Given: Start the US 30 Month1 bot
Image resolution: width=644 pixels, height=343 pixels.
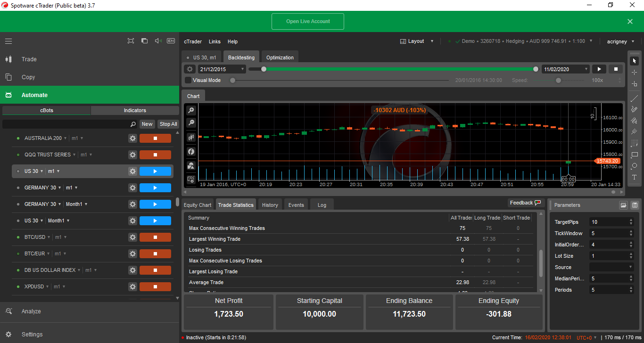Looking at the screenshot, I should click(155, 220).
